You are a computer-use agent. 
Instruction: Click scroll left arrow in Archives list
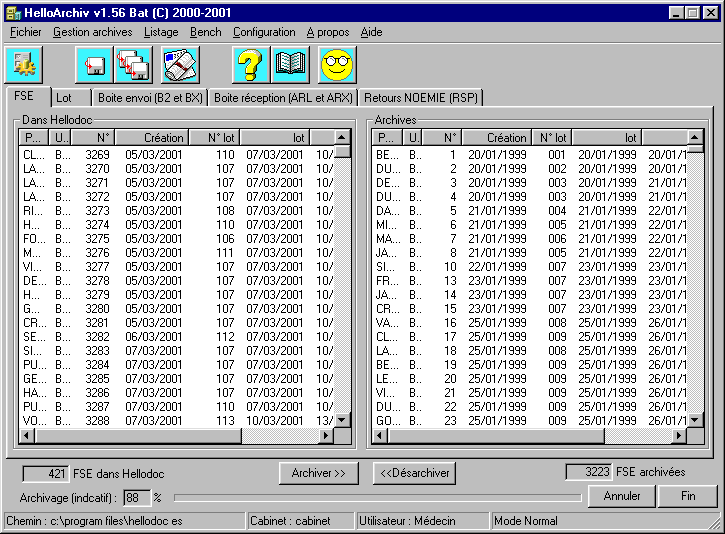(380, 436)
